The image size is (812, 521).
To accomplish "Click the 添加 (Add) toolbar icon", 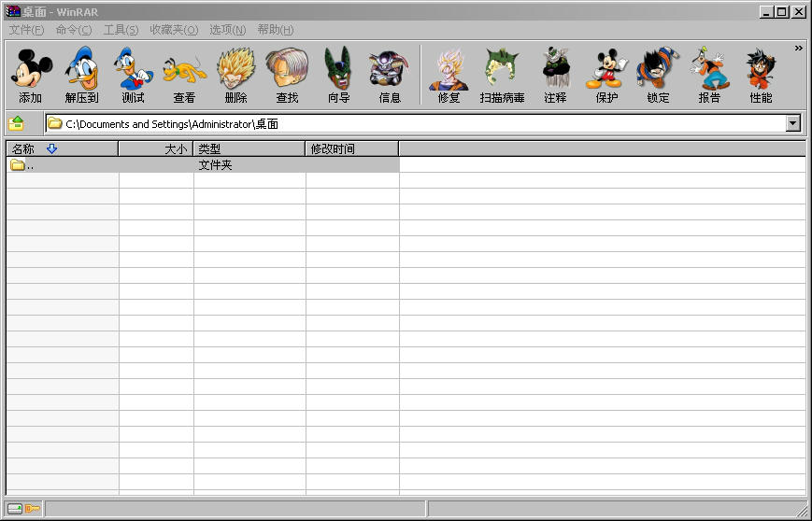I will click(31, 75).
